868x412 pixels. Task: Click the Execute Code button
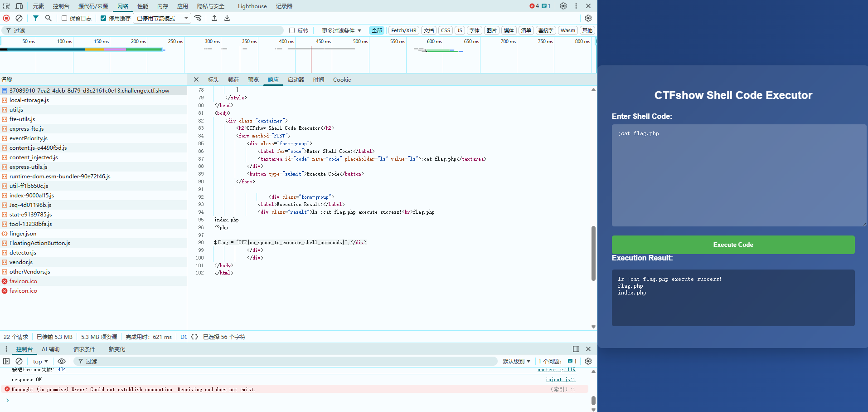pos(733,245)
